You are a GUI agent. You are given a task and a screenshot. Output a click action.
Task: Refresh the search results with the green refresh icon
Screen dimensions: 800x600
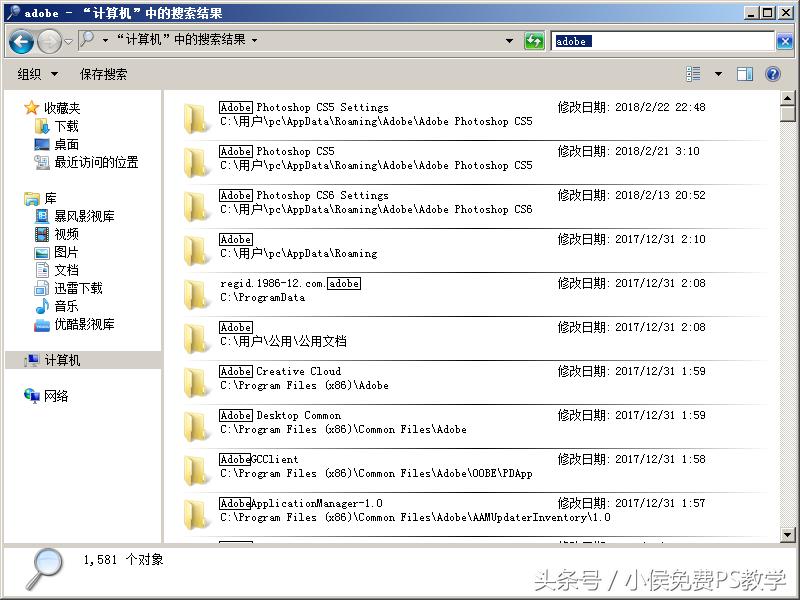tap(535, 40)
